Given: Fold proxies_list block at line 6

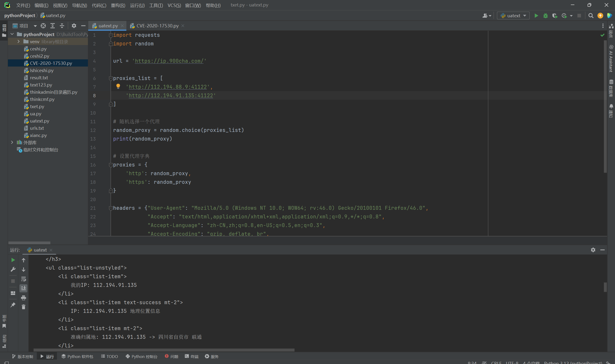Looking at the screenshot, I should (x=111, y=78).
